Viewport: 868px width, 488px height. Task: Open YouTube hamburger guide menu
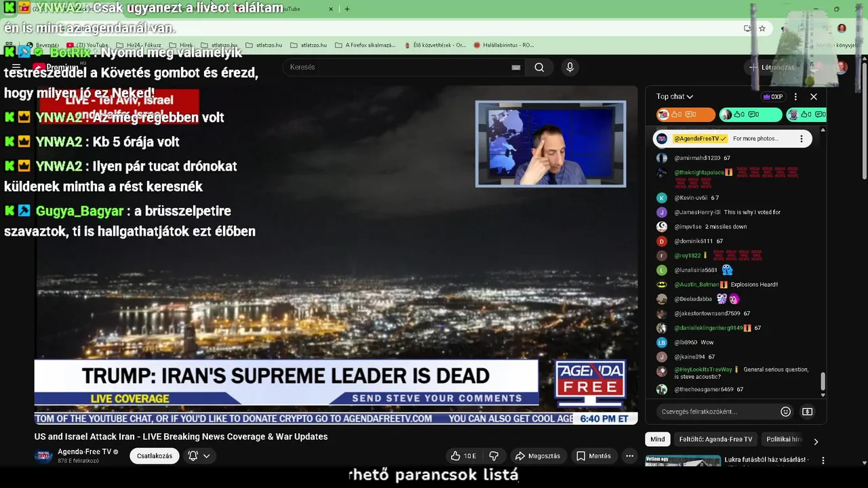16,67
